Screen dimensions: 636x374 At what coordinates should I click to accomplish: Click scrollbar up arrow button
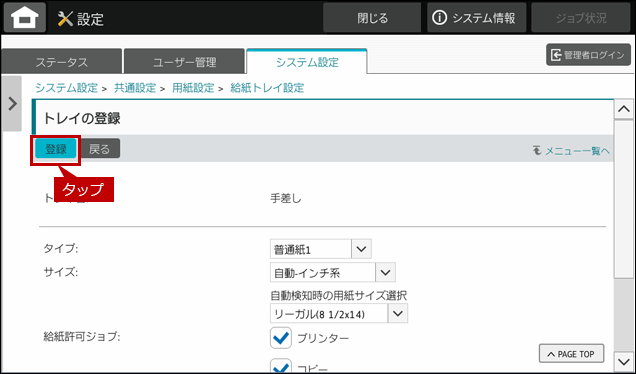623,109
